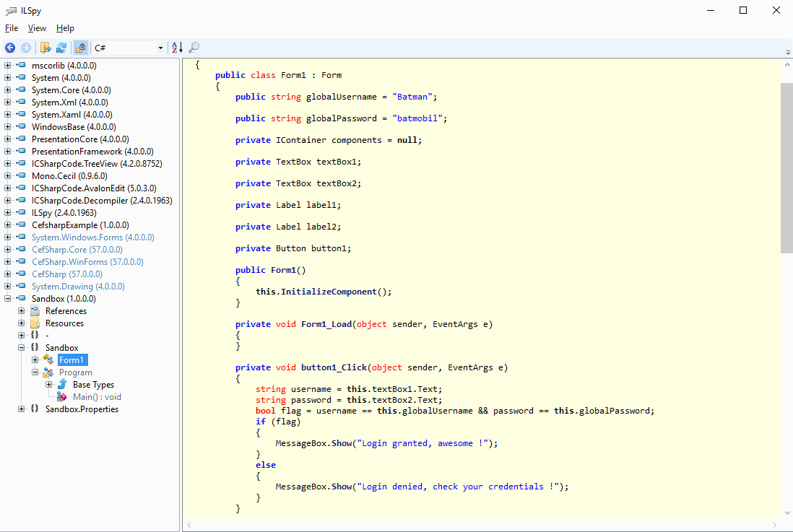Open the decompilation language dropdown showing C#
793x532 pixels.
pyautogui.click(x=162, y=48)
